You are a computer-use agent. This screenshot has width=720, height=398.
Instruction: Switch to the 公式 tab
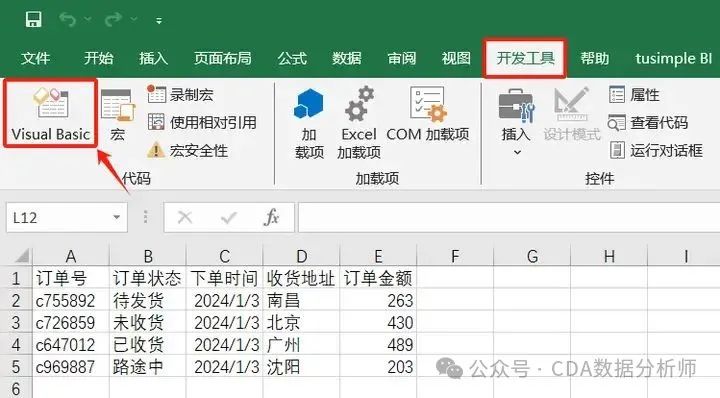pyautogui.click(x=292, y=58)
